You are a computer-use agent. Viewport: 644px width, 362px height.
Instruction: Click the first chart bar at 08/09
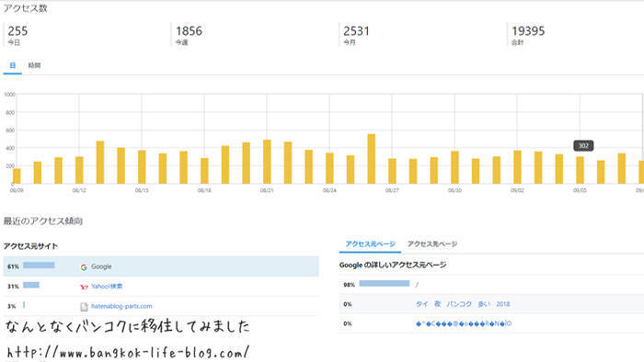click(17, 176)
